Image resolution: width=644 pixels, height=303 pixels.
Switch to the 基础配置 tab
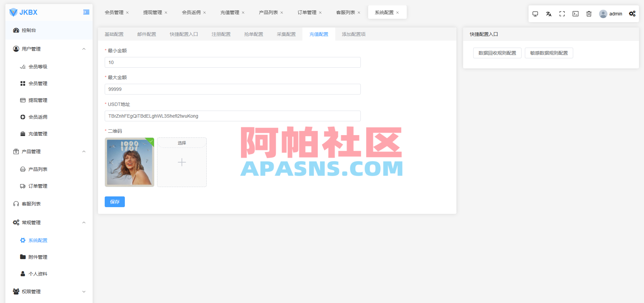114,34
